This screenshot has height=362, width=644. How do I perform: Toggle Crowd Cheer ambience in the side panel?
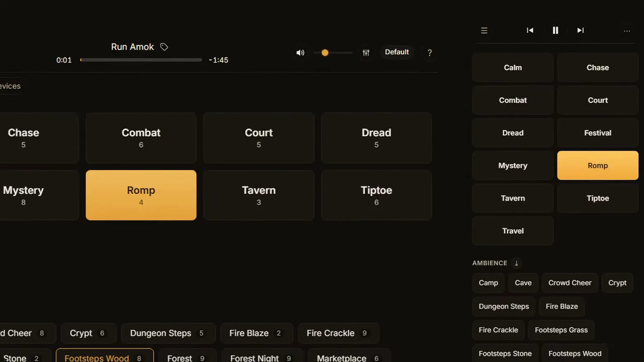tap(570, 283)
